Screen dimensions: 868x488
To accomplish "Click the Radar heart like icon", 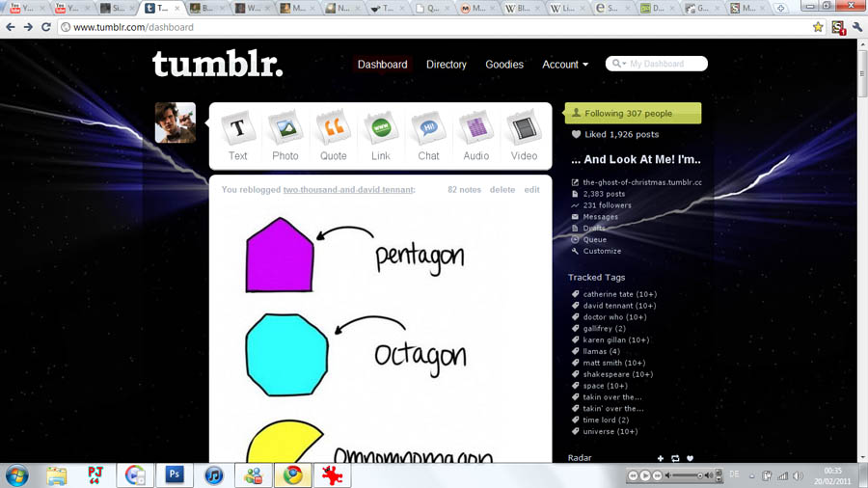I will pos(690,458).
